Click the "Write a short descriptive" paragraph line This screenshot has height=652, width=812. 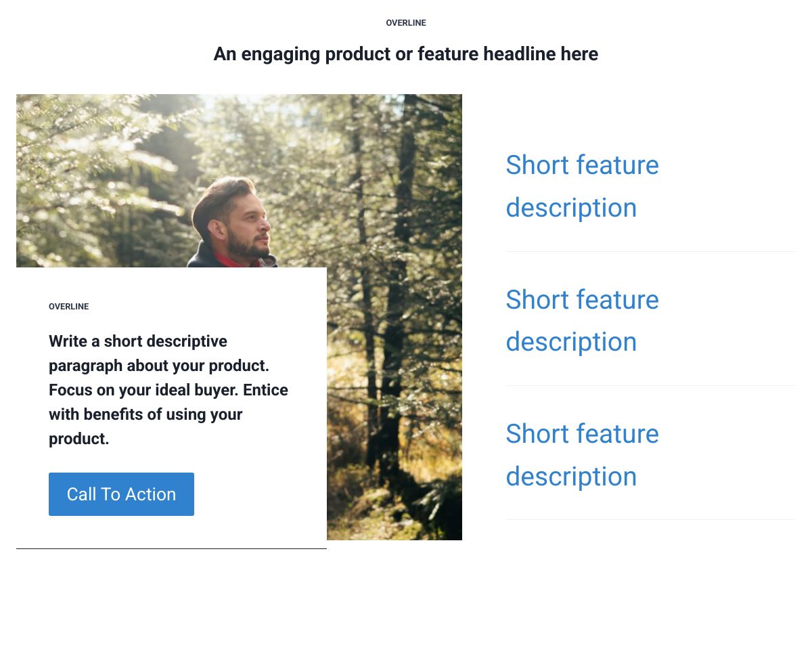(138, 341)
